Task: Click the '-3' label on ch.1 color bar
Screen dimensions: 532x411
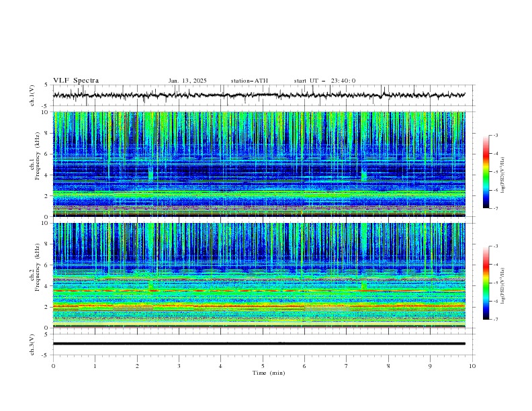Action: (495, 135)
